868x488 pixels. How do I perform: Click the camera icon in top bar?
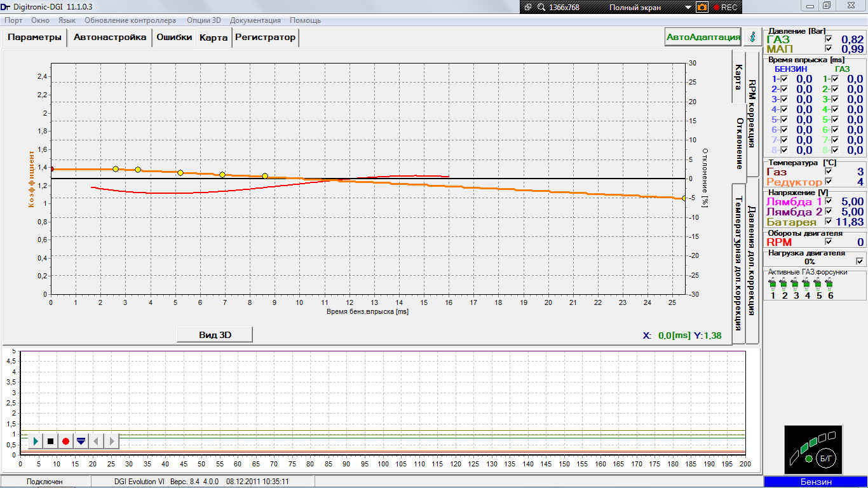tap(702, 8)
